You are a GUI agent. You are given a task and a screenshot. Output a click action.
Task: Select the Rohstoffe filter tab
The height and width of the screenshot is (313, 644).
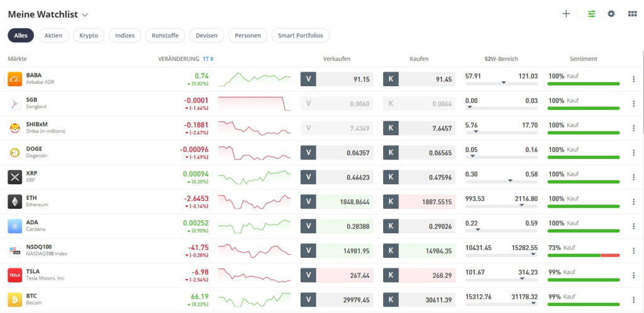165,36
